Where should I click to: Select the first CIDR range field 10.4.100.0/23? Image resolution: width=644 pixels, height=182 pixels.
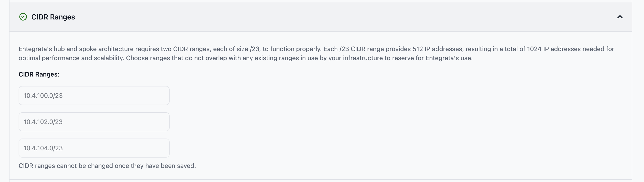pyautogui.click(x=94, y=95)
